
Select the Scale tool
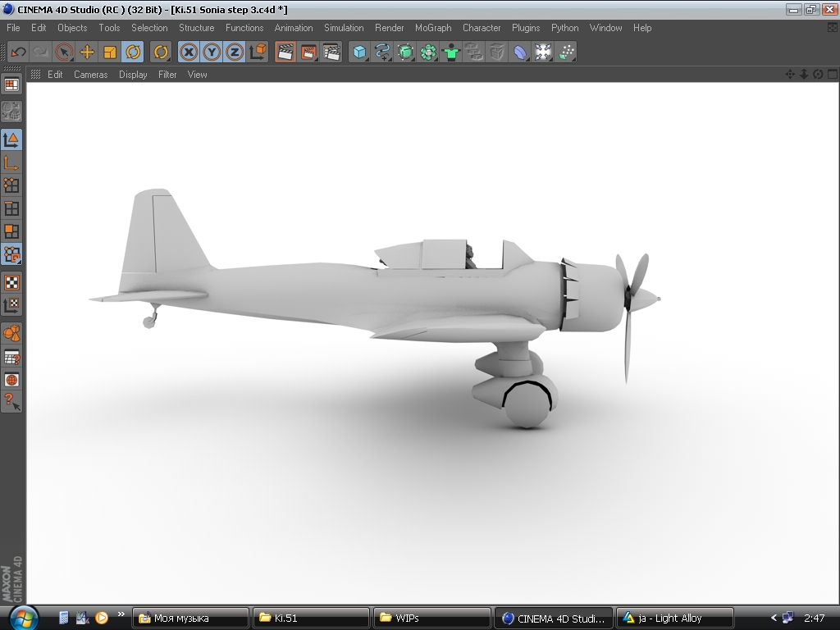point(110,52)
